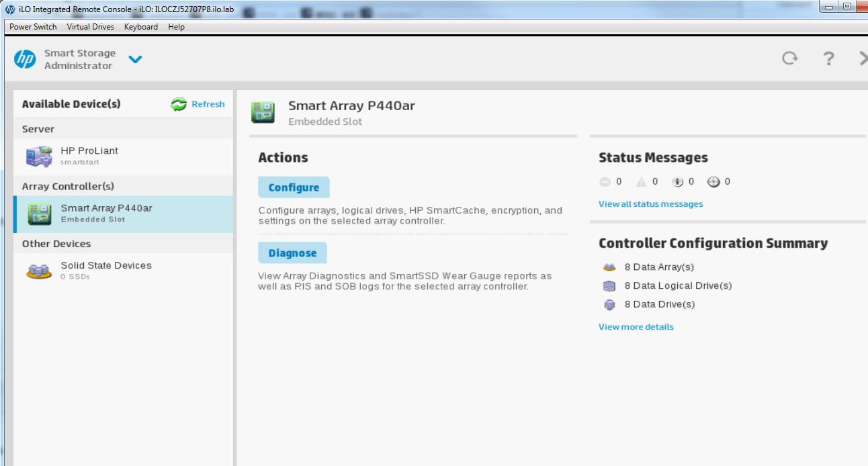Click the critical status messages icon

click(x=605, y=182)
